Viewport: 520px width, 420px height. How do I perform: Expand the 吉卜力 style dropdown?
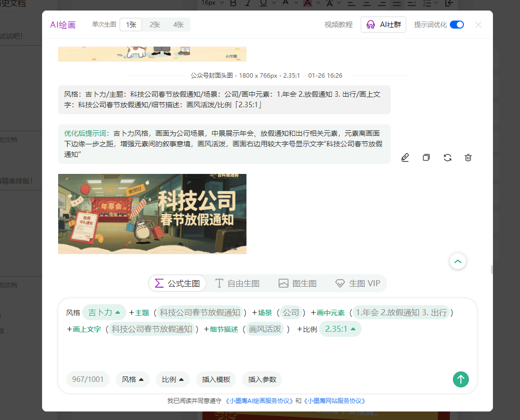pos(104,312)
